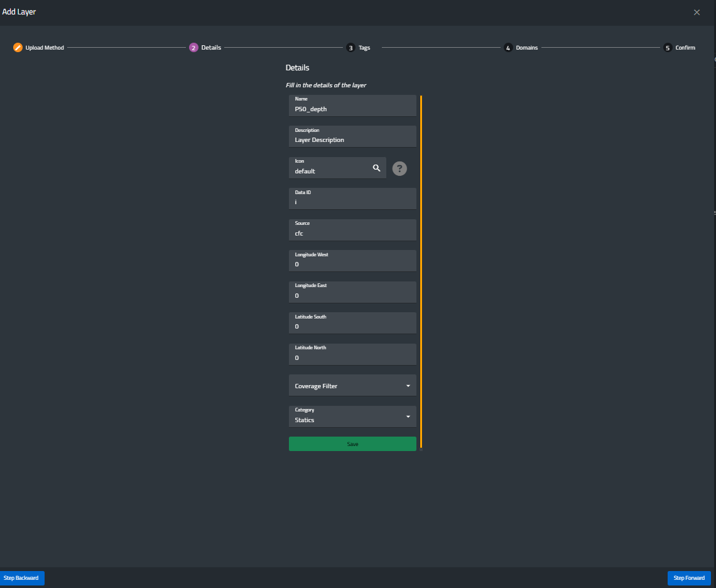Click the magnifier icon in Icon field
This screenshot has width=716, height=588.
(377, 168)
